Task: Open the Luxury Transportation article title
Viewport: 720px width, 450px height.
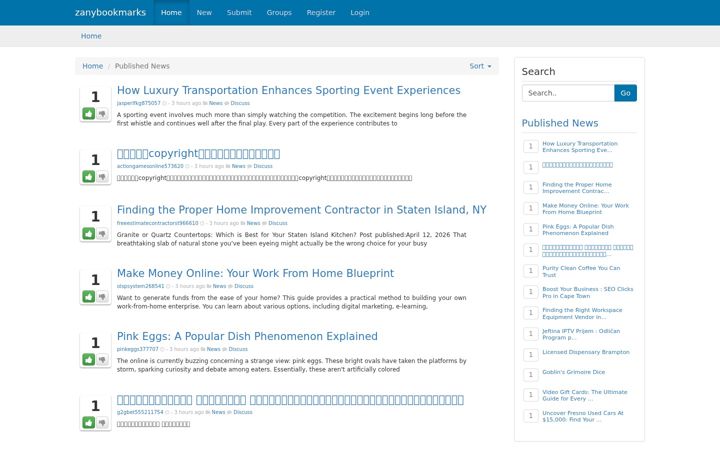Action: (288, 90)
